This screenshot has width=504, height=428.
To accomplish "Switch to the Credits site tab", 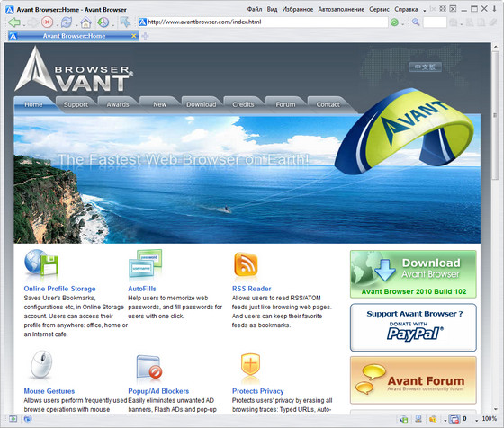I will coord(243,104).
